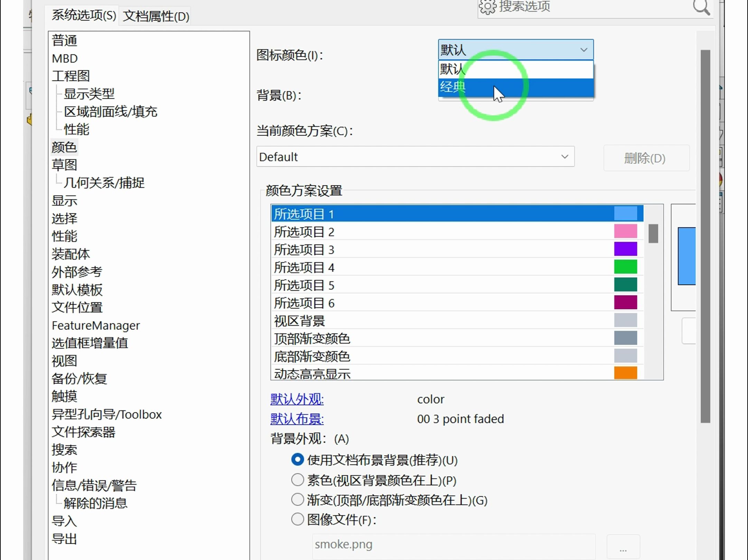The height and width of the screenshot is (560, 748).
Task: Select 区域剖面线/填充 in the tree
Action: (111, 112)
